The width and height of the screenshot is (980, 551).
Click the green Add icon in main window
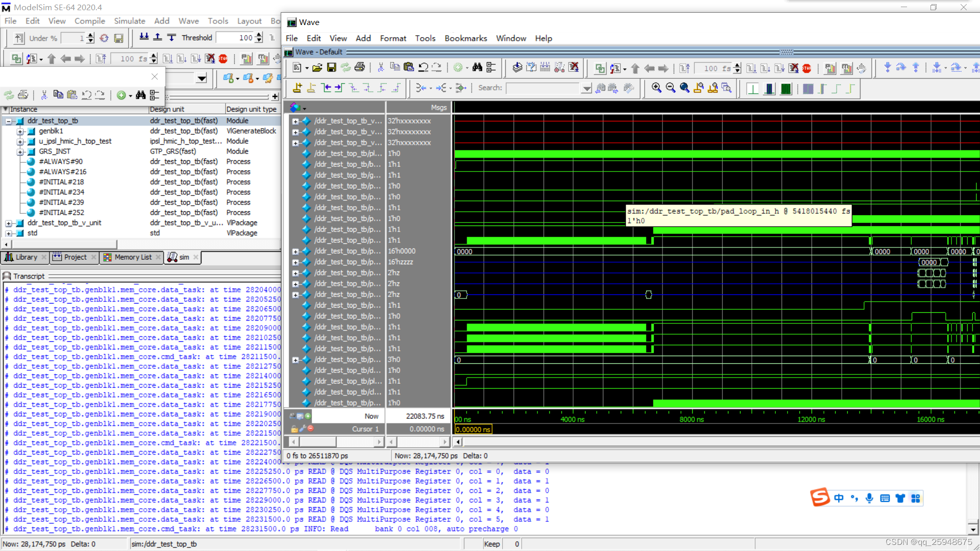pyautogui.click(x=121, y=95)
